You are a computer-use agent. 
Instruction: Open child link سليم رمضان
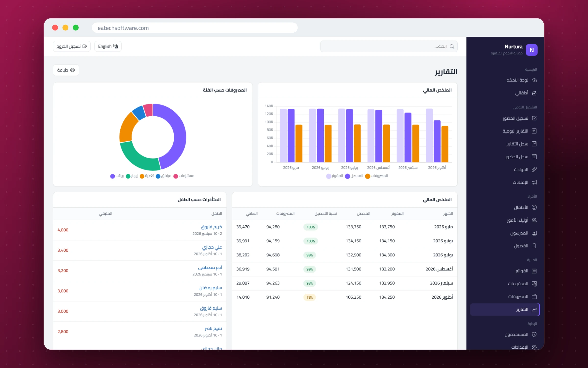tap(210, 288)
